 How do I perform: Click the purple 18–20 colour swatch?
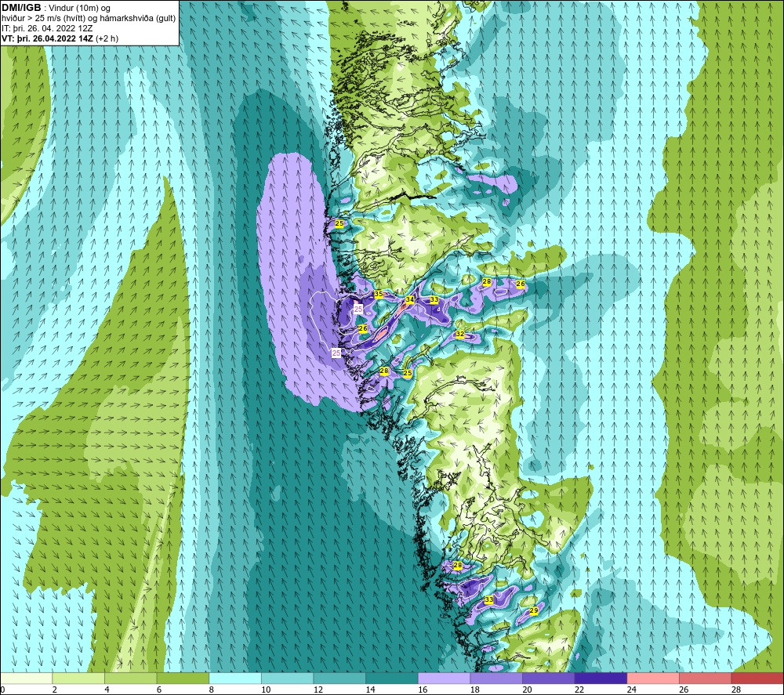(x=496, y=679)
